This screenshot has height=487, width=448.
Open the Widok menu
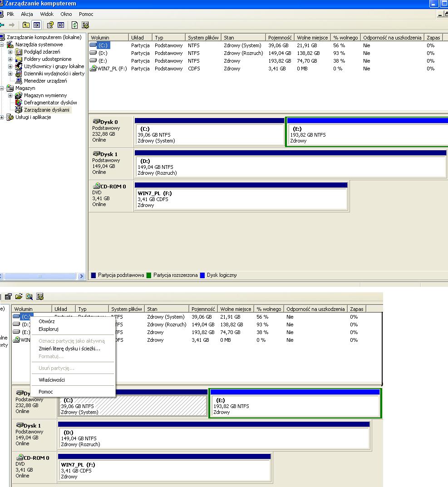(x=47, y=14)
